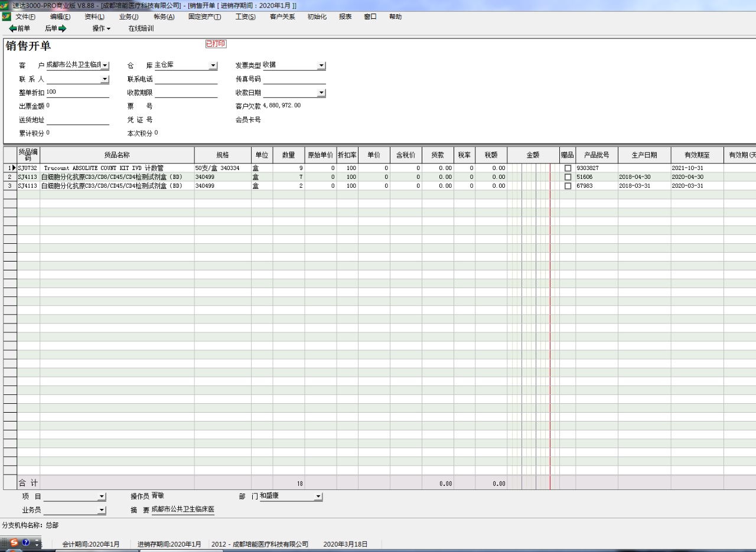Click the row 1 current-record indicator arrow
Screen dimensions: 756x552
tap(14, 168)
